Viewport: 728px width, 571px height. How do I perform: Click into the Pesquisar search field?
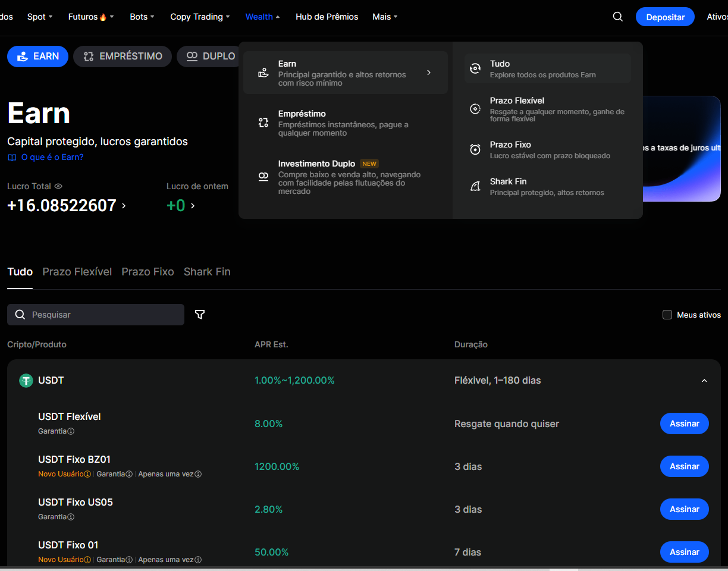point(96,315)
